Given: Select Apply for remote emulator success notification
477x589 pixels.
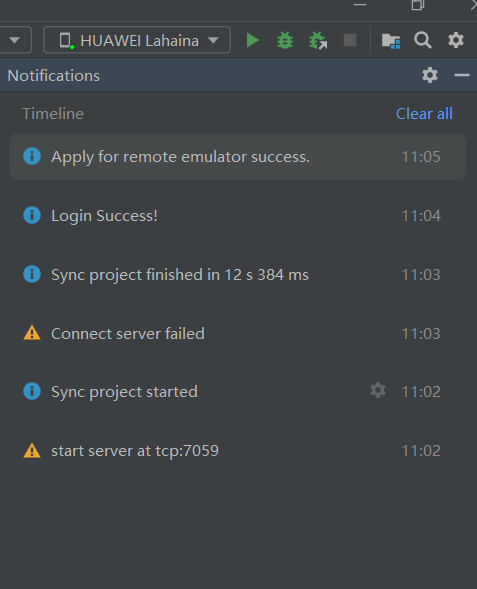Looking at the screenshot, I should tap(237, 157).
